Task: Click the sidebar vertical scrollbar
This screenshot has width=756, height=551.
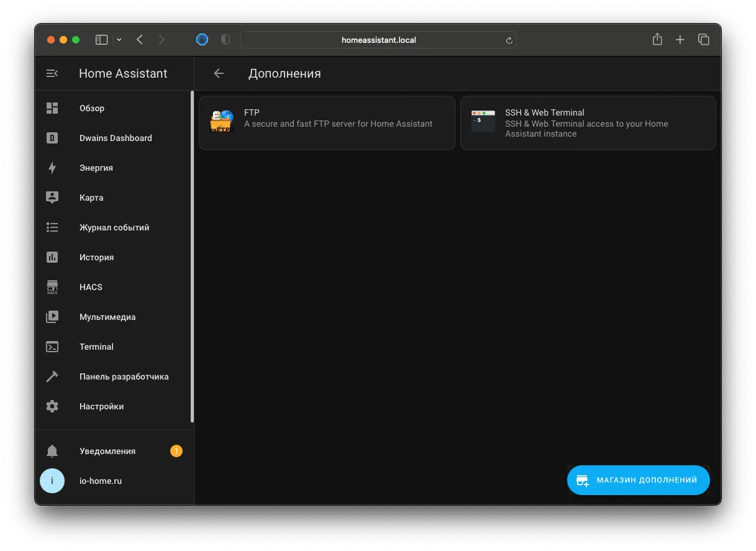Action: tap(192, 257)
